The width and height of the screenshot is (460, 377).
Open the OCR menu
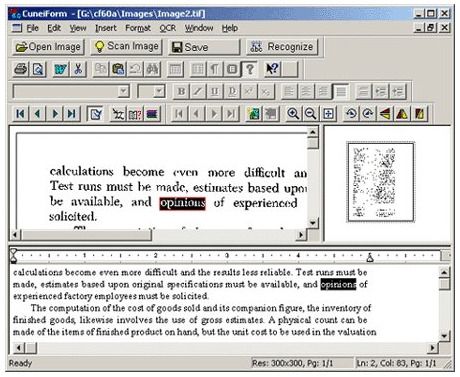tap(167, 28)
